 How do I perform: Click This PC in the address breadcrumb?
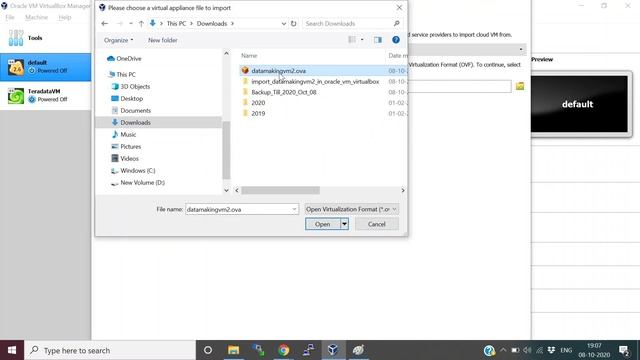click(x=176, y=24)
